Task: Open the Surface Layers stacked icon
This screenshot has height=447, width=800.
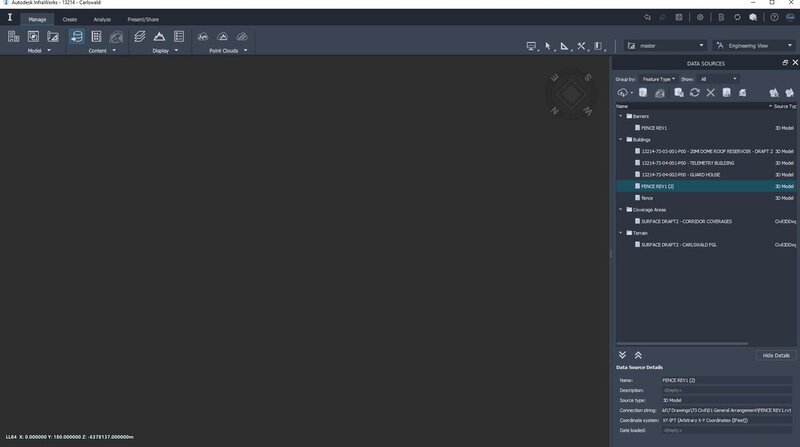Action: pyautogui.click(x=139, y=36)
